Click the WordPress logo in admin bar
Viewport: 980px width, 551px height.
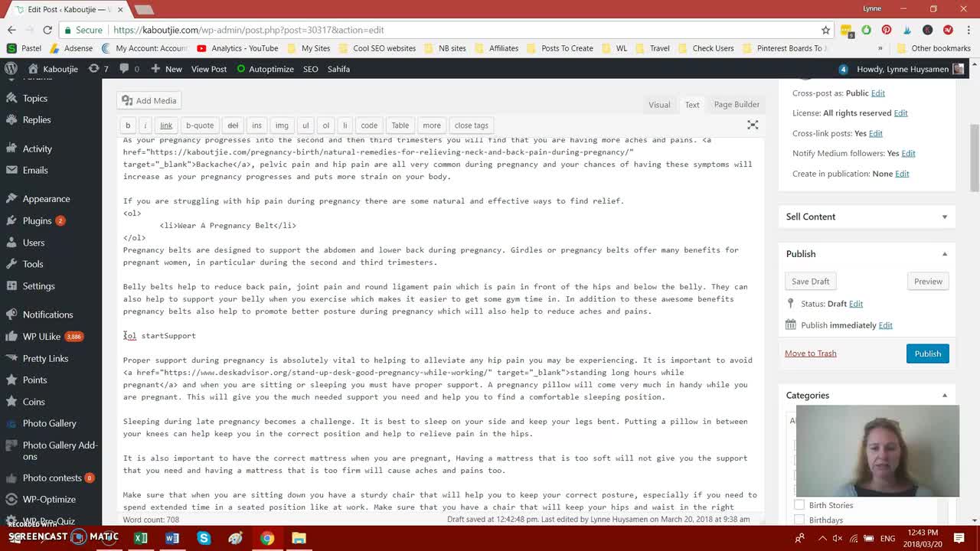pyautogui.click(x=11, y=69)
